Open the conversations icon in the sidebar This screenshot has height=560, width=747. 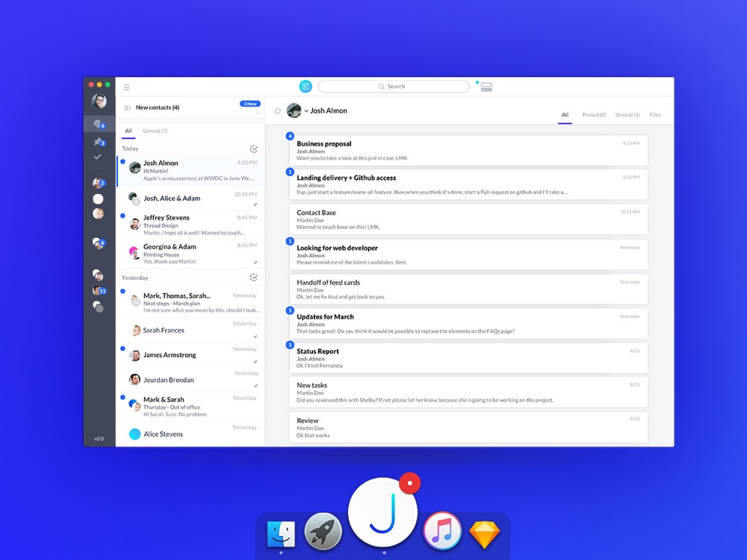(98, 124)
